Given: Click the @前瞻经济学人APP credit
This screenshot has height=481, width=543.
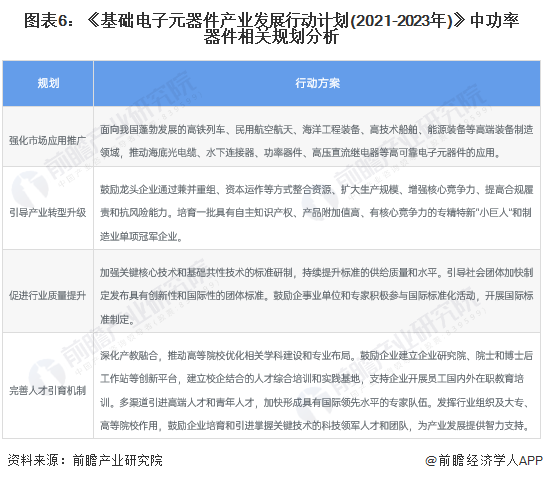Looking at the screenshot, I should [x=484, y=460].
